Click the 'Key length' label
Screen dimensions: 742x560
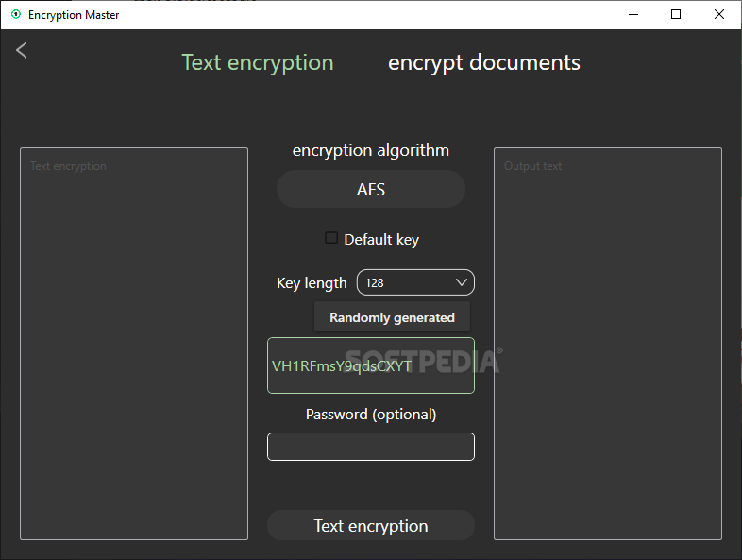312,283
